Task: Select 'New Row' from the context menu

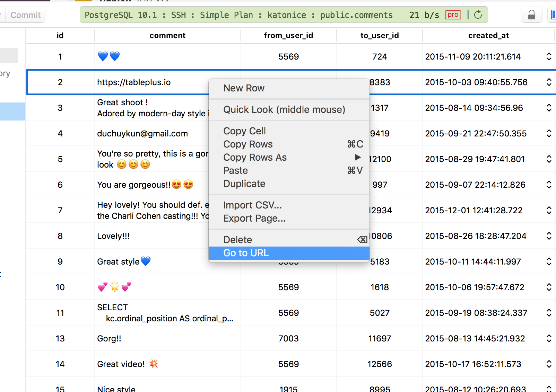Action: tap(244, 88)
